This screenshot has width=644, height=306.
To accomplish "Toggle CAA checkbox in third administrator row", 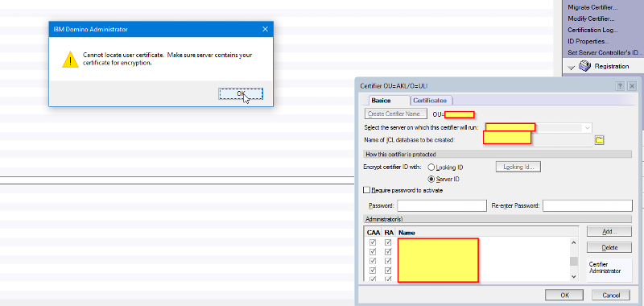I will [x=373, y=261].
